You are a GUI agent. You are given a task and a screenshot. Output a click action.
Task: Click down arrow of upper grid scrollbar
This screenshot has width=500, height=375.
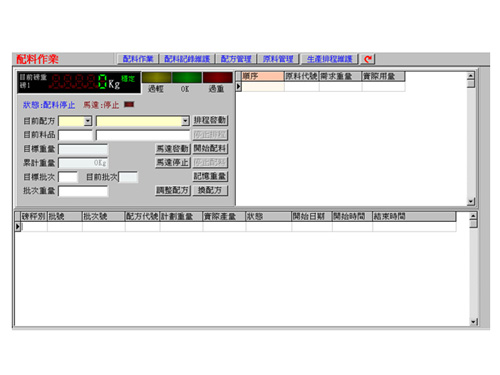(x=471, y=201)
